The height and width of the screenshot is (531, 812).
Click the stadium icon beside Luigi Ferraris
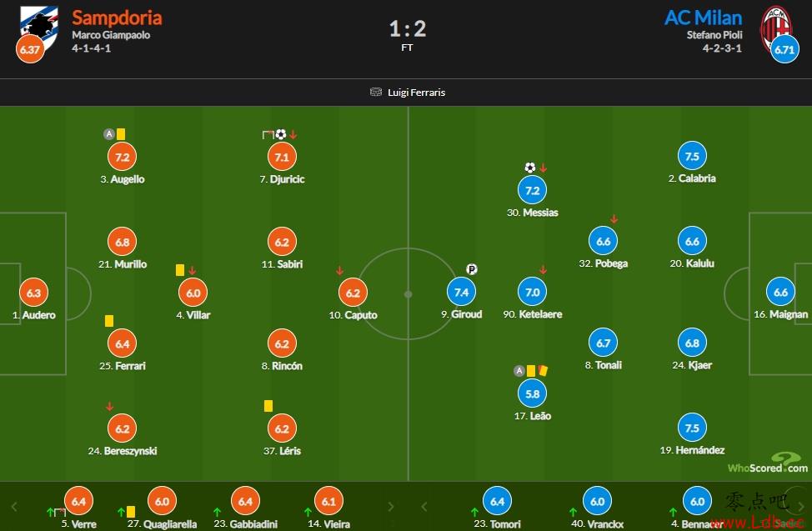(376, 93)
